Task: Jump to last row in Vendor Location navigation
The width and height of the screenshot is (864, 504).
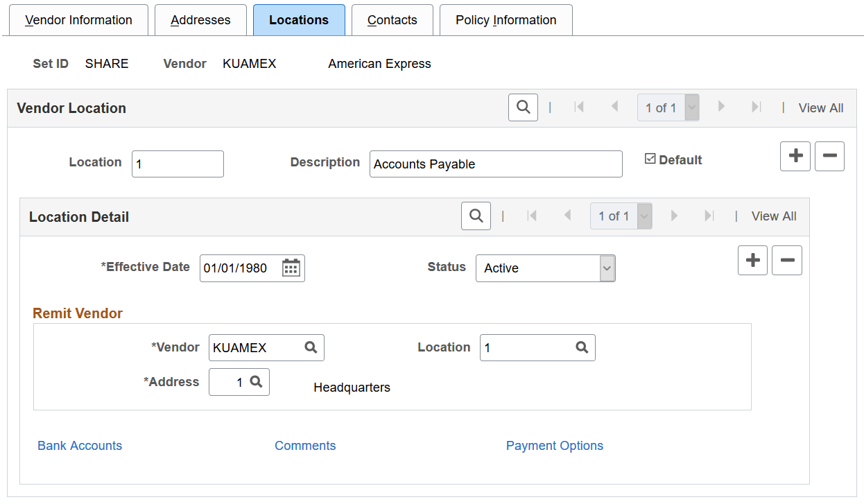Action: coord(757,107)
